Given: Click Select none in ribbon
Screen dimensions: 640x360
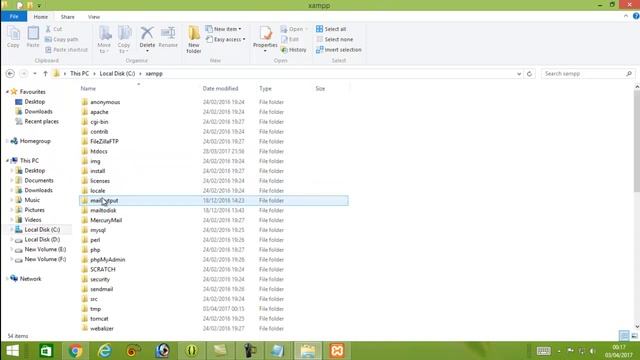Looking at the screenshot, I should coord(335,39).
